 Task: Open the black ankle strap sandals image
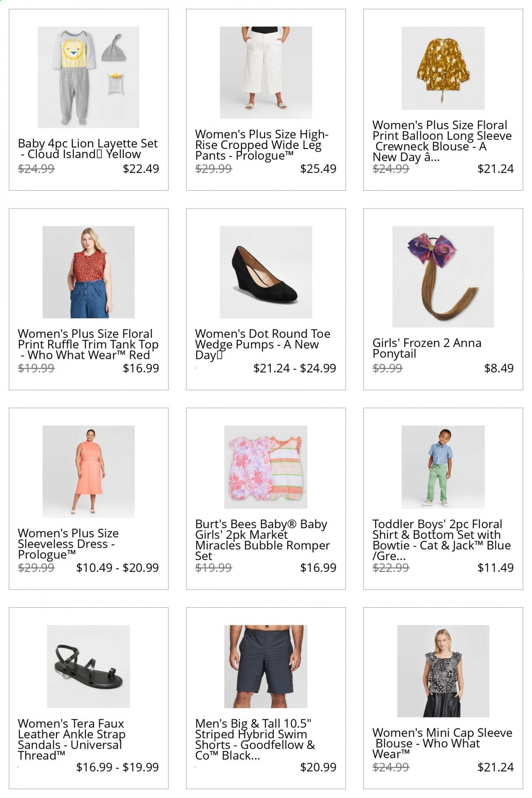point(89,666)
